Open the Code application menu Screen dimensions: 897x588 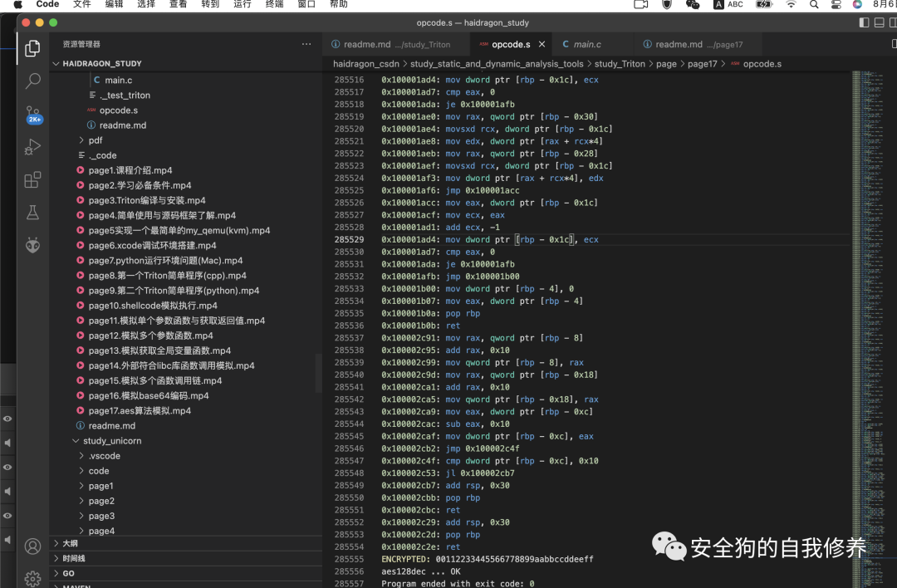point(47,4)
